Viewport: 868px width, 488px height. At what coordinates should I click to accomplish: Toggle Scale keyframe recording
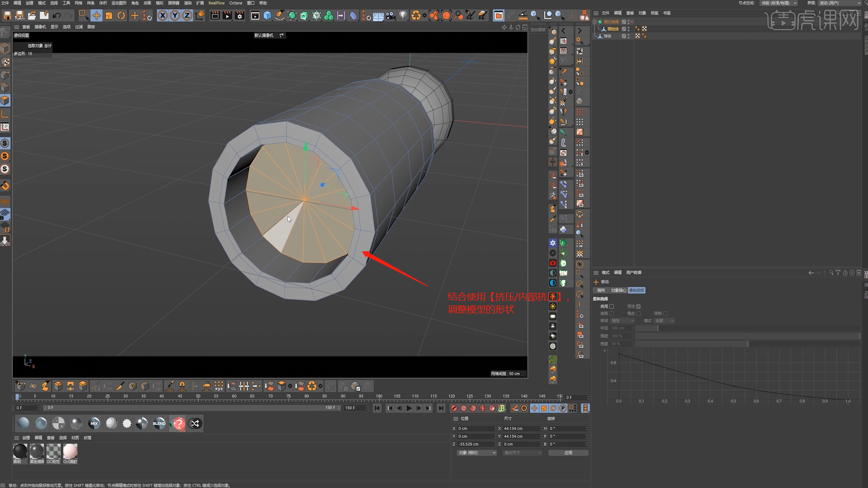544,408
